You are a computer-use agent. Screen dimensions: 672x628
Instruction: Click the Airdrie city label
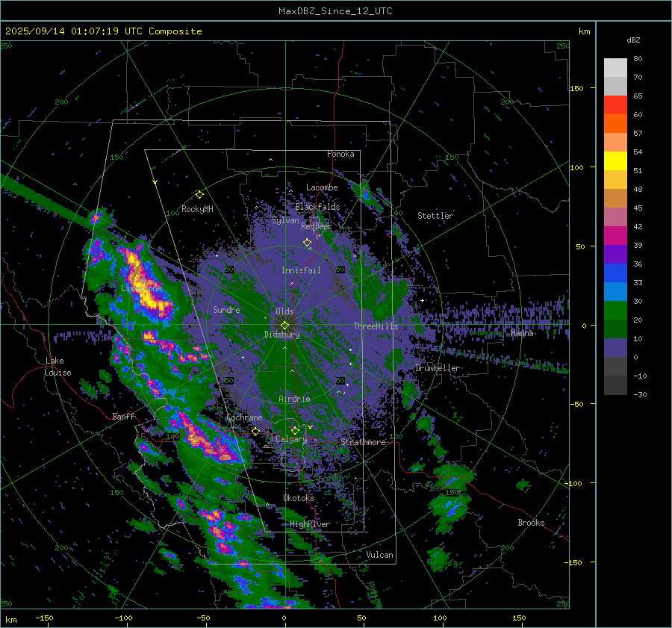[294, 399]
